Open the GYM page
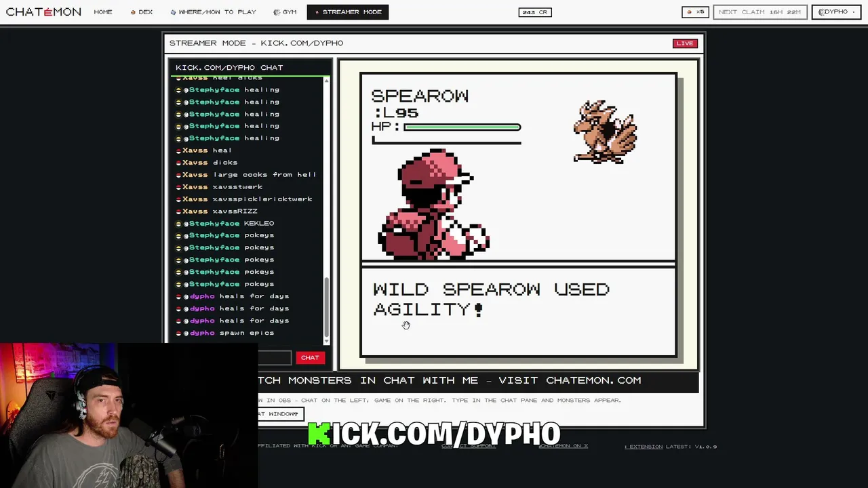This screenshot has height=488, width=868. click(285, 12)
